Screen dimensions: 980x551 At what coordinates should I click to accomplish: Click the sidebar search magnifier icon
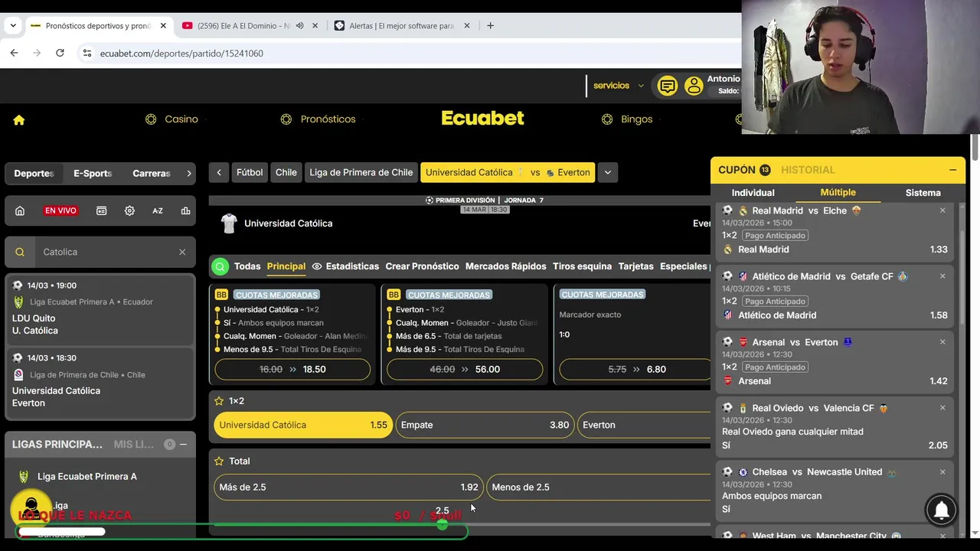(20, 252)
